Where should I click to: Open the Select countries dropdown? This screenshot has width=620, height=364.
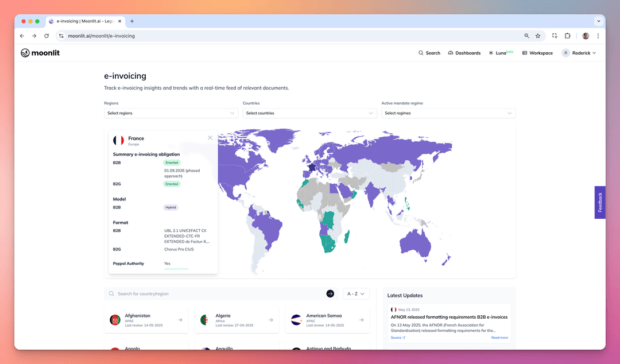click(x=309, y=113)
